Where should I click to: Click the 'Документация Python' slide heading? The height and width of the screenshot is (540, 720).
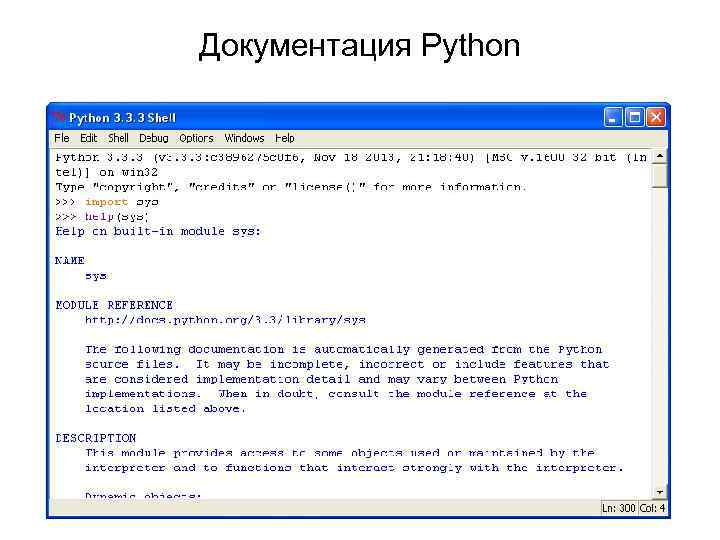(359, 46)
